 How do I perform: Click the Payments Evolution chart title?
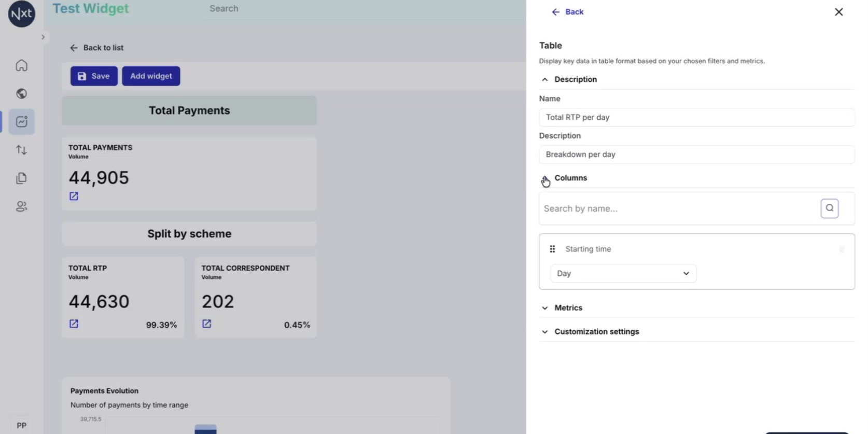104,391
